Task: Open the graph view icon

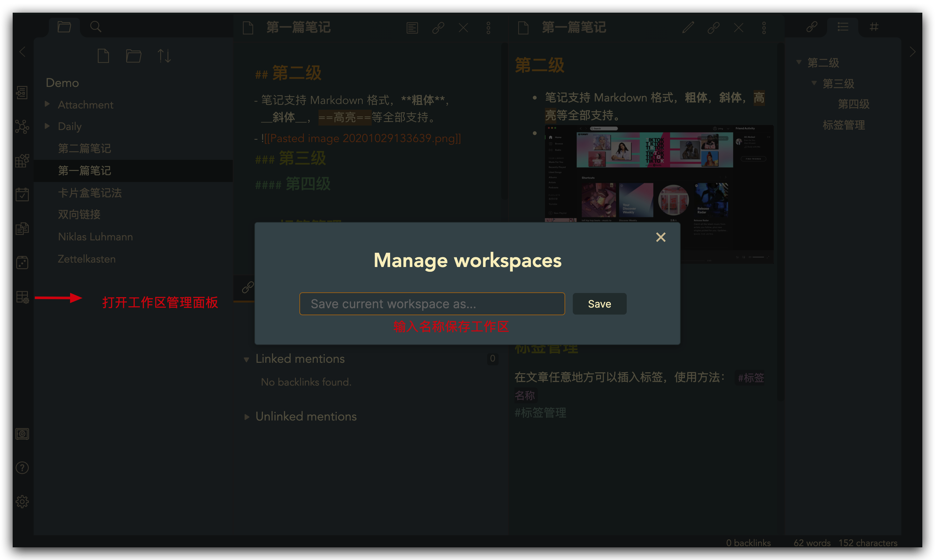Action: click(x=22, y=127)
